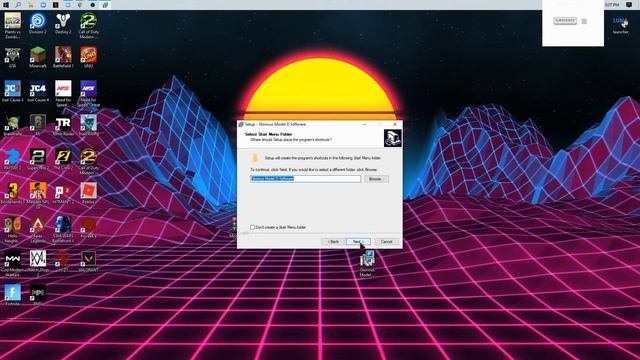Select Call of Duty icon beside Destiny 2
Viewport: 640px width, 360px height.
pos(89,26)
